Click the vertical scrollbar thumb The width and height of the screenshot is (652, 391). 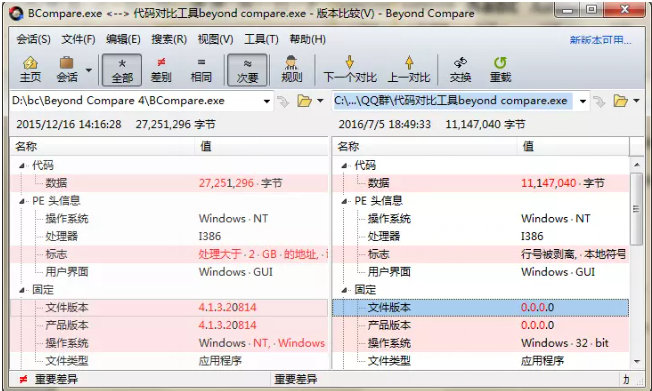[x=637, y=209]
